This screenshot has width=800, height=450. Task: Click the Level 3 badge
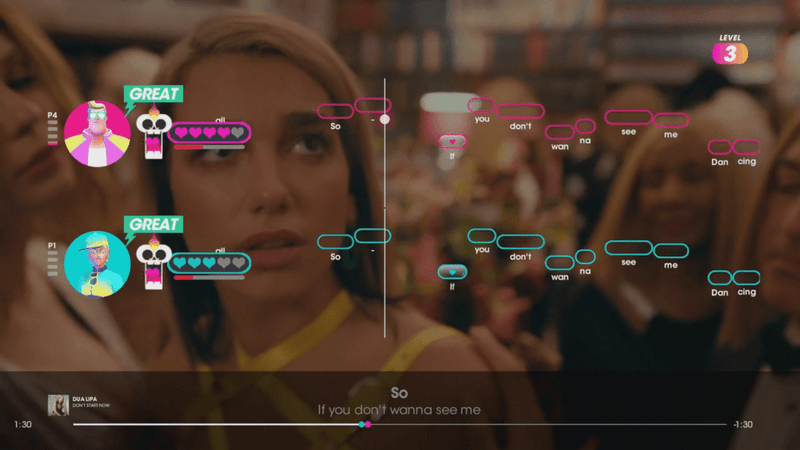(x=730, y=54)
